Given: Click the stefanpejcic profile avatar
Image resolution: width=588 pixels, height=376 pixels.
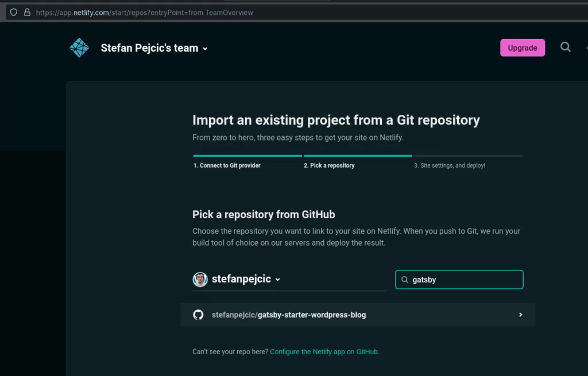Looking at the screenshot, I should pyautogui.click(x=200, y=280).
